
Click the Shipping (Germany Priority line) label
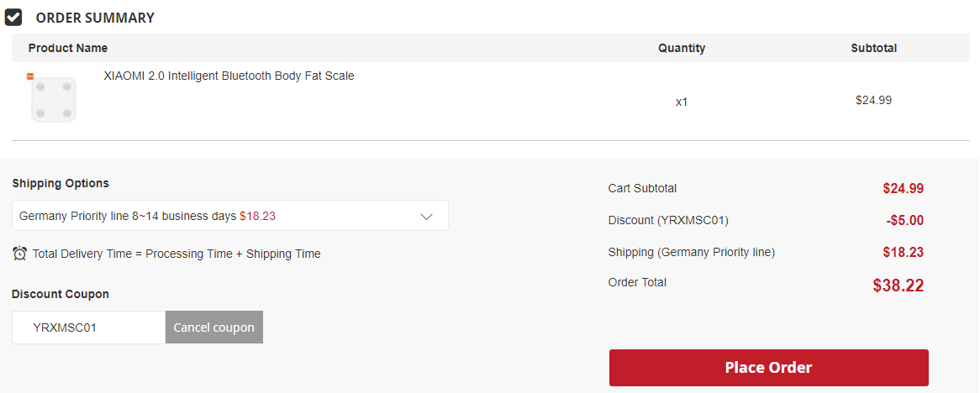click(x=691, y=253)
